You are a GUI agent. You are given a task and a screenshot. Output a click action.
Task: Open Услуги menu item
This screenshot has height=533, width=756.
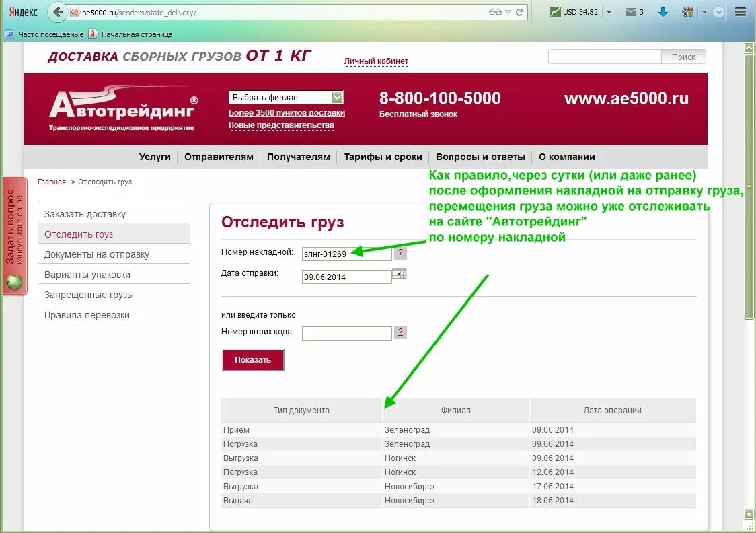pos(155,157)
